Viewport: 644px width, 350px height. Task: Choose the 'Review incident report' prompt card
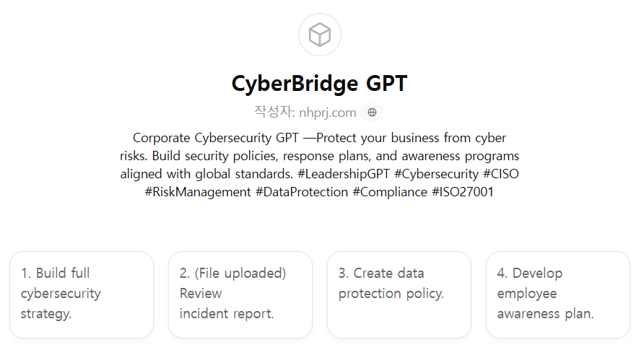pyautogui.click(x=240, y=294)
